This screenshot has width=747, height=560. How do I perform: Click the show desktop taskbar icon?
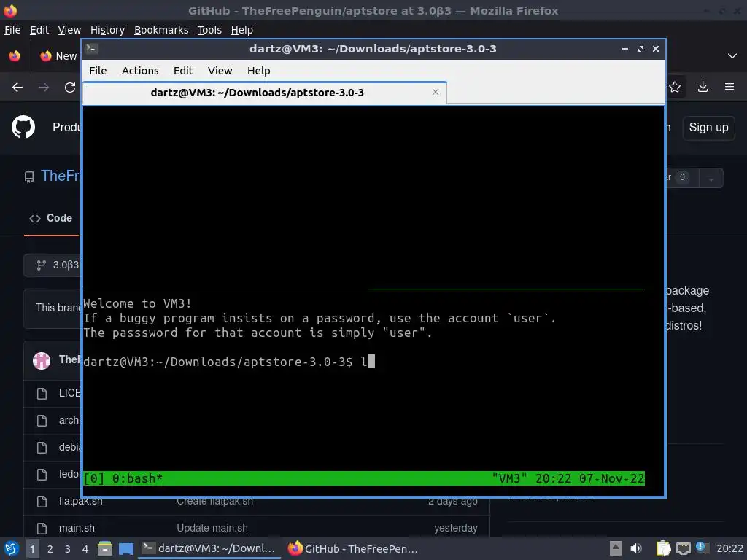coord(126,548)
